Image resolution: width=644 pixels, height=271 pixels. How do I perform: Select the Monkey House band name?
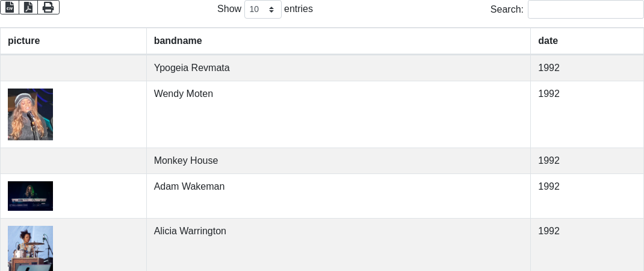coord(186,161)
